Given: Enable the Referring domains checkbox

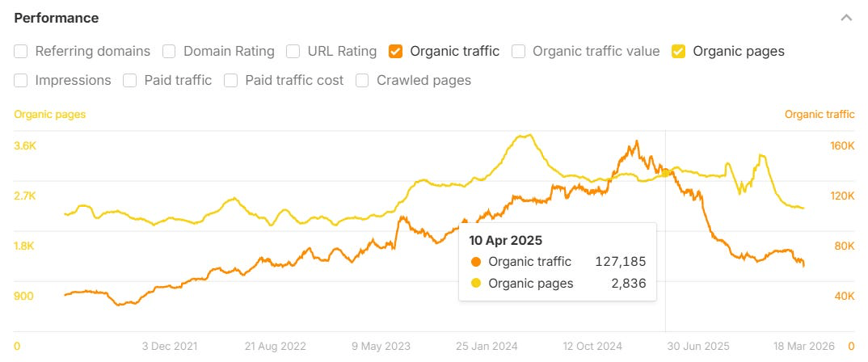Looking at the screenshot, I should pos(21,51).
